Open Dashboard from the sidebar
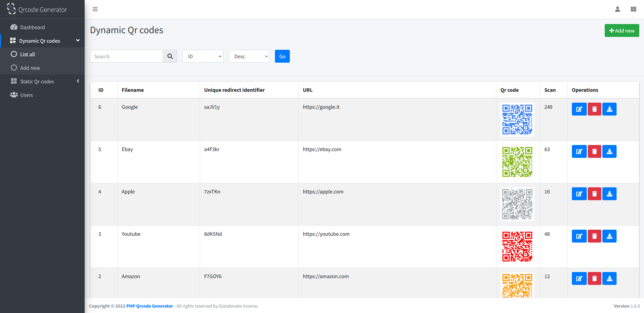Image resolution: width=644 pixels, height=313 pixels. coord(42,27)
